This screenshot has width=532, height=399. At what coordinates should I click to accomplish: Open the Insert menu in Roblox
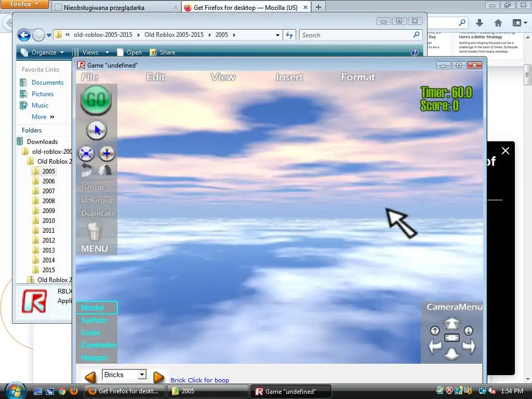pos(289,77)
